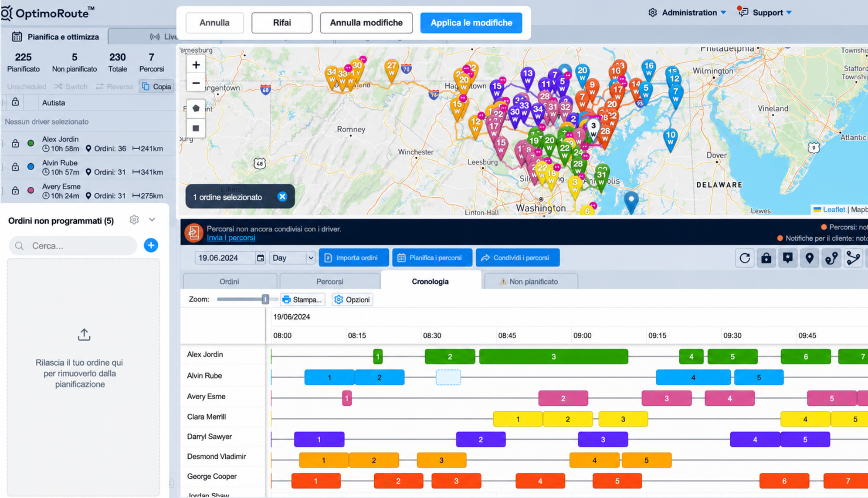Click the Stampa... print button

[x=302, y=299]
